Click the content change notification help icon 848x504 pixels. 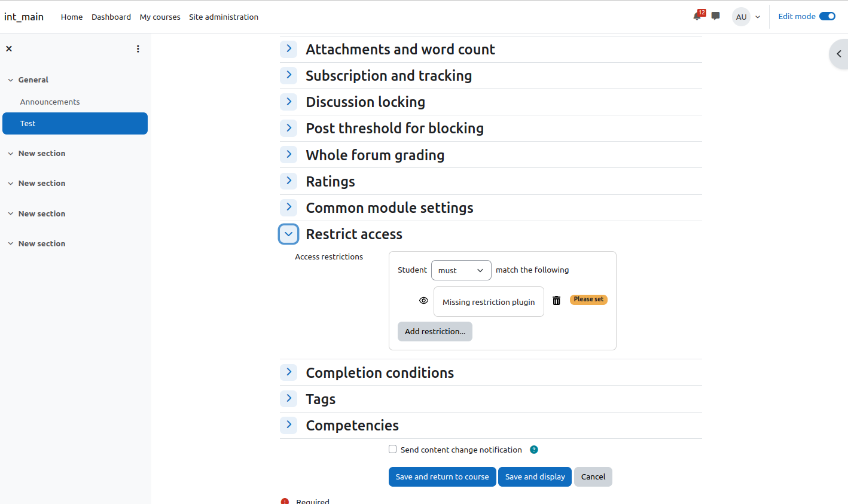click(x=534, y=450)
